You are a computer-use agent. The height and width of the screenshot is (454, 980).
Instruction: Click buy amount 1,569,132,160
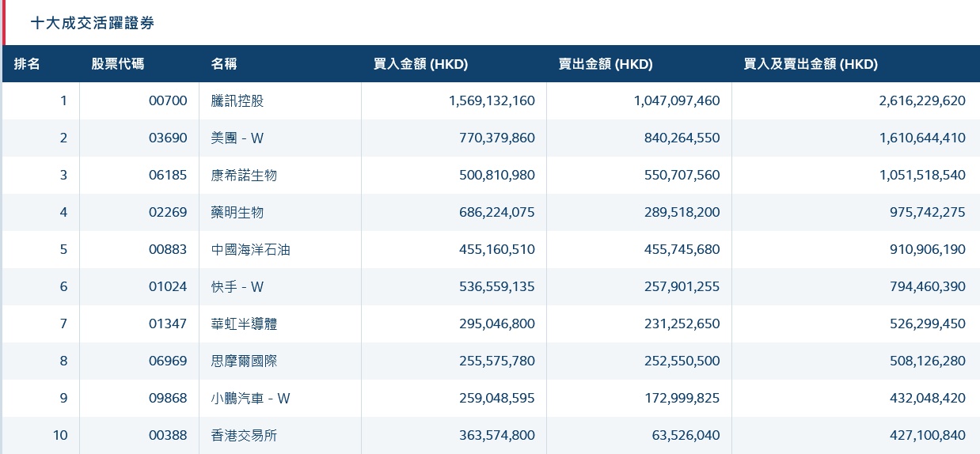pyautogui.click(x=492, y=100)
